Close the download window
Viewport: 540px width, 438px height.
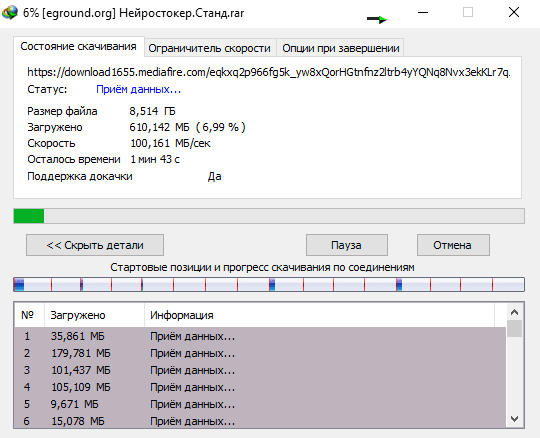514,13
